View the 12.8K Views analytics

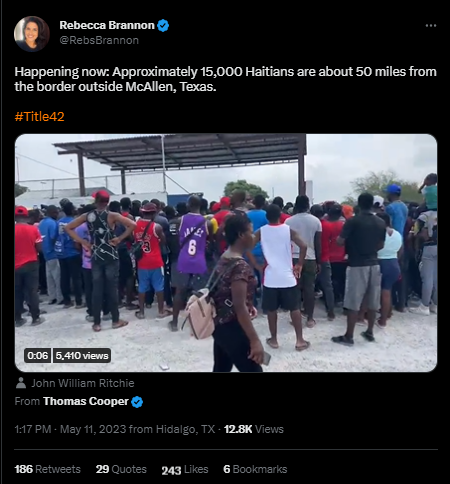pos(254,429)
